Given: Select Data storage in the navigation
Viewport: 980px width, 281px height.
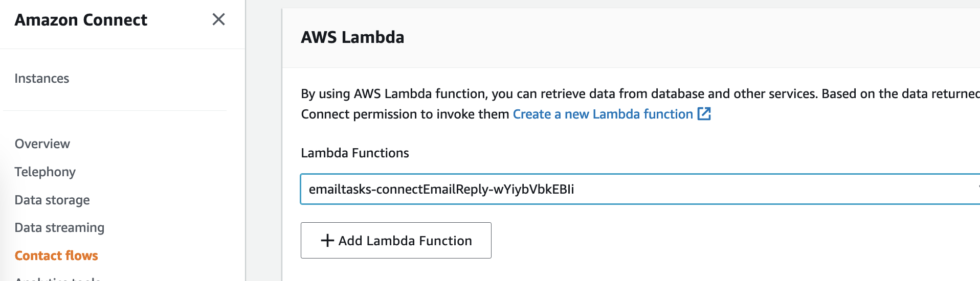Looking at the screenshot, I should click(52, 200).
